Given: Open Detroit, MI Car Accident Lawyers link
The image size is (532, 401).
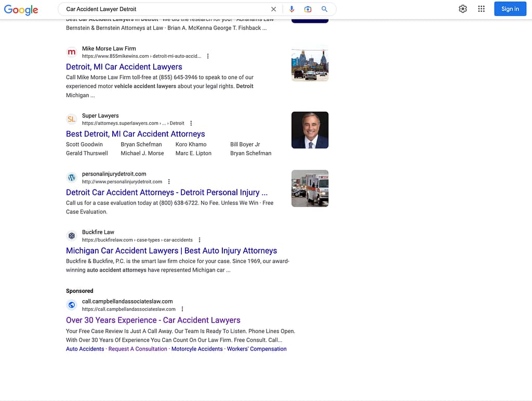Looking at the screenshot, I should 124,67.
